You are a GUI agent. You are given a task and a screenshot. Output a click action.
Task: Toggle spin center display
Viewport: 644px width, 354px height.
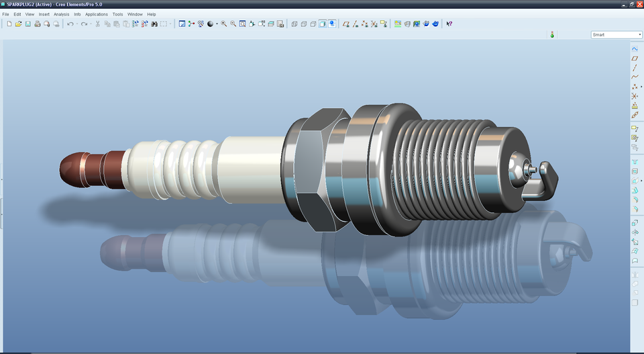point(191,24)
